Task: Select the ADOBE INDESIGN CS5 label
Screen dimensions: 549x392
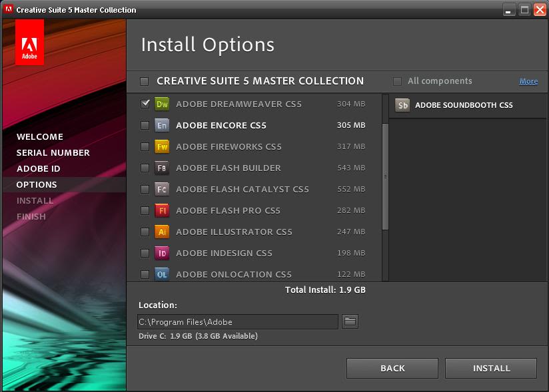Action: 224,253
